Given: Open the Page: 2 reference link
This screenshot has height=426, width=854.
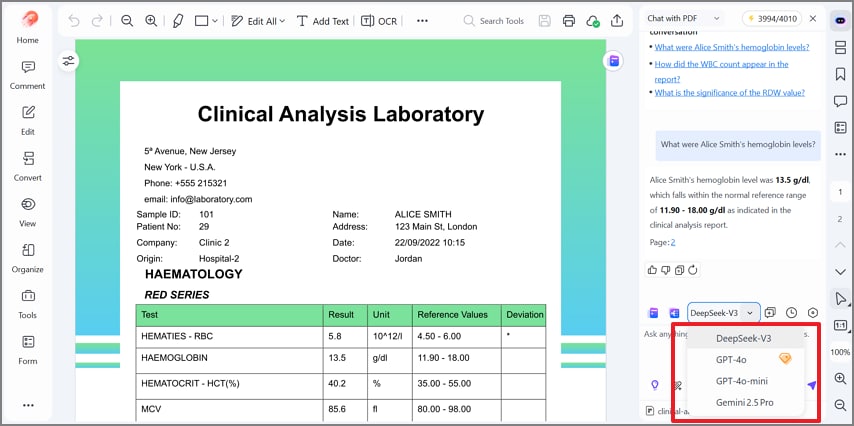Looking at the screenshot, I should click(x=673, y=242).
